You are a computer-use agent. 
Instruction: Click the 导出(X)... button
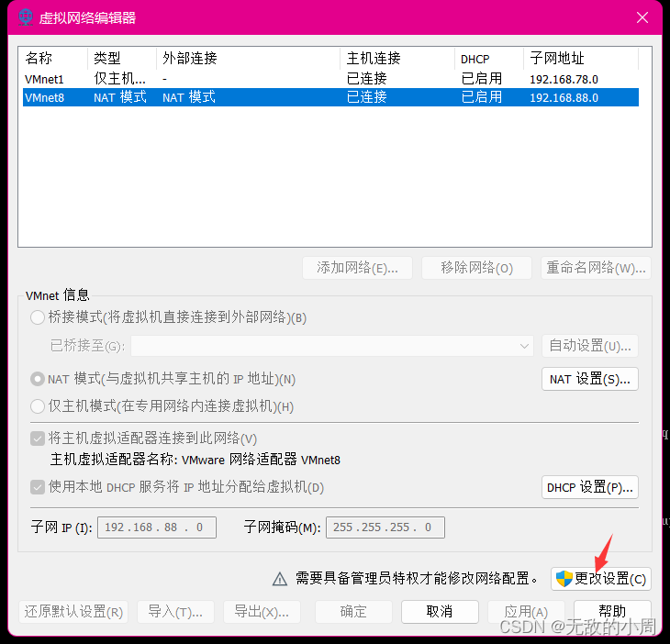point(262,612)
